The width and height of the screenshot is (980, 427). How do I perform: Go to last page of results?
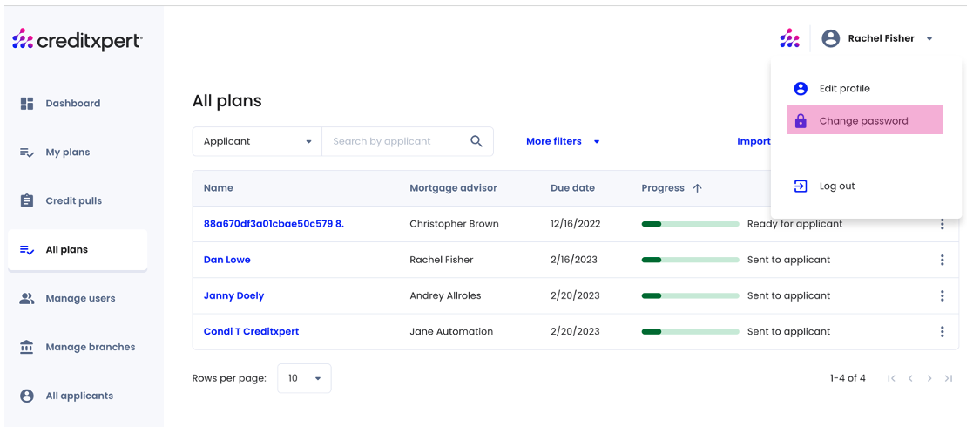click(x=948, y=378)
